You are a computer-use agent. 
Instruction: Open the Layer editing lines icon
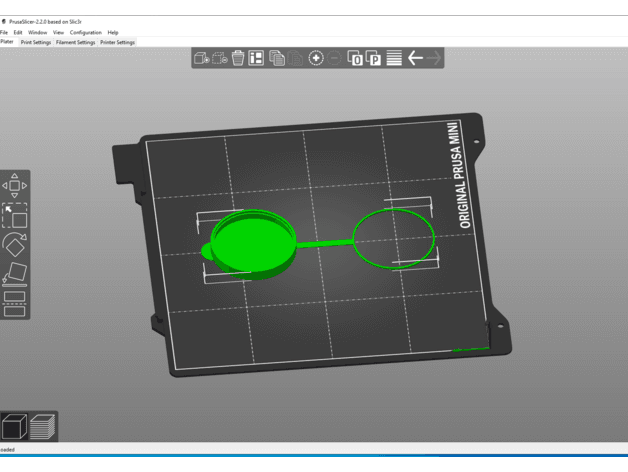tap(394, 58)
